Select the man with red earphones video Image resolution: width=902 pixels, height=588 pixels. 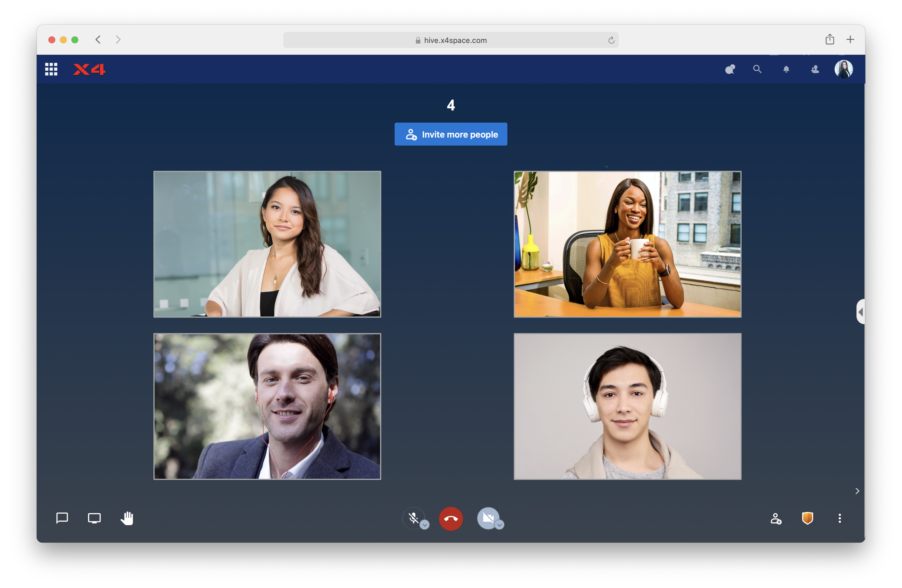267,406
